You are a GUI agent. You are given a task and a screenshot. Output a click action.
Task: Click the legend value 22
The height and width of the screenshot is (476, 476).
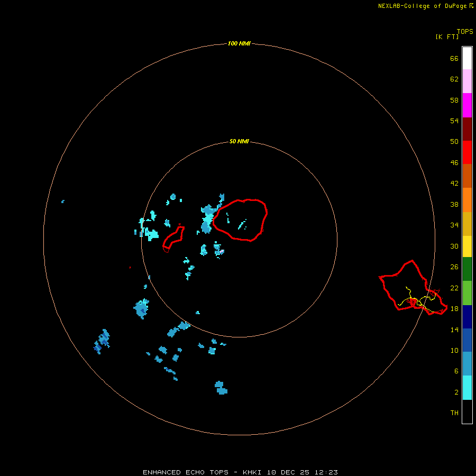(454, 288)
